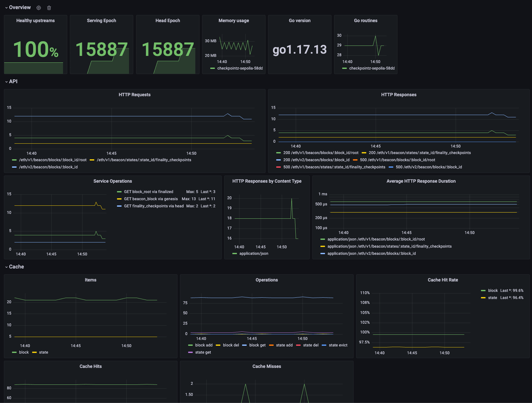Image resolution: width=532 pixels, height=403 pixels.
Task: Select block get legend entry in Operations
Action: click(x=257, y=345)
